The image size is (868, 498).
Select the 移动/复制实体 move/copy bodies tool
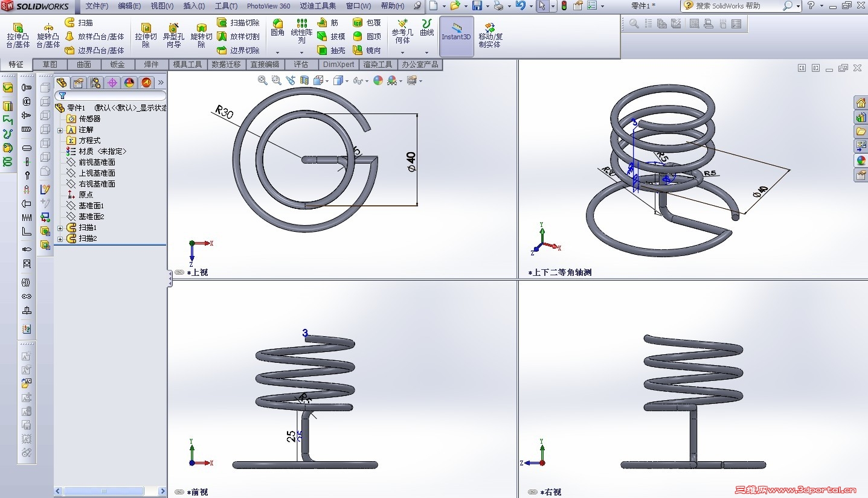click(490, 36)
